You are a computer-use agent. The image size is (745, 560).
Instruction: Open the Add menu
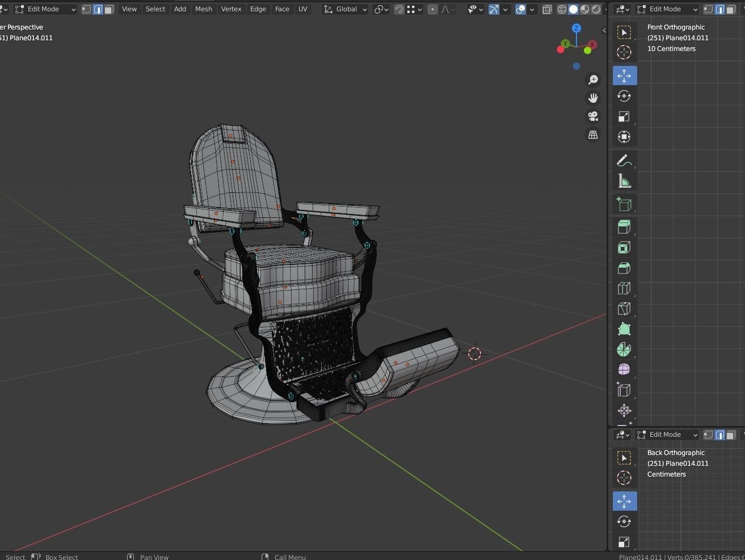tap(180, 9)
